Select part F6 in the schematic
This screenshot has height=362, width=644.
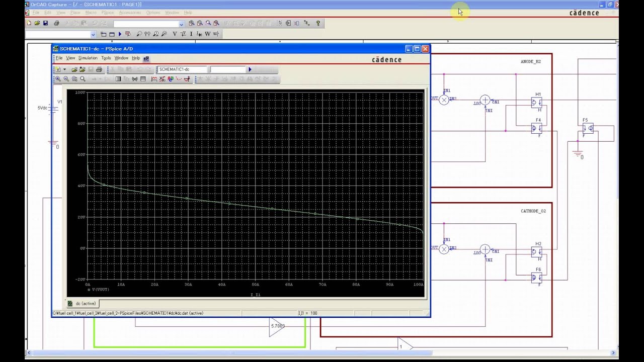pos(536,278)
